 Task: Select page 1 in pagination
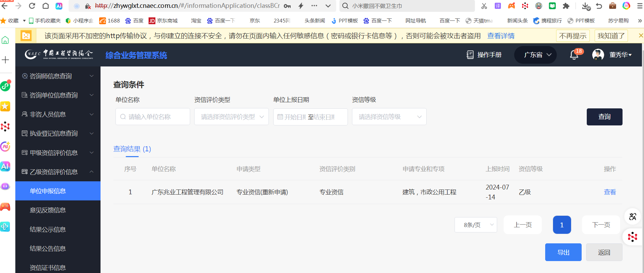pyautogui.click(x=562, y=225)
